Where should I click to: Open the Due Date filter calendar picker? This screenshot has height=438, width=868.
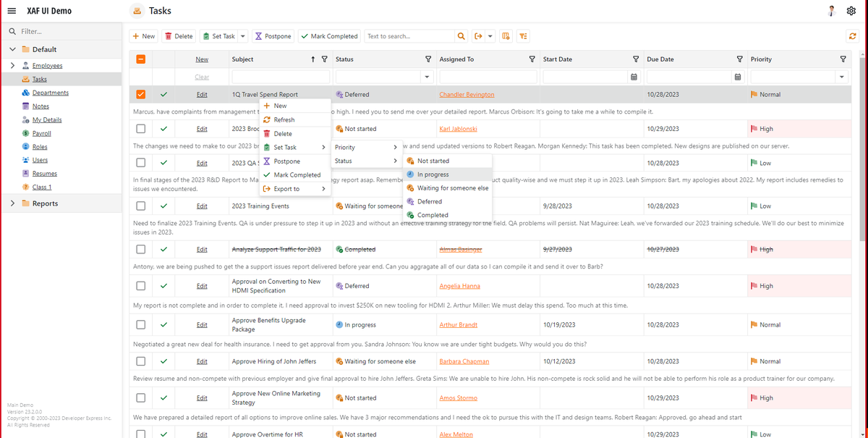tap(738, 77)
